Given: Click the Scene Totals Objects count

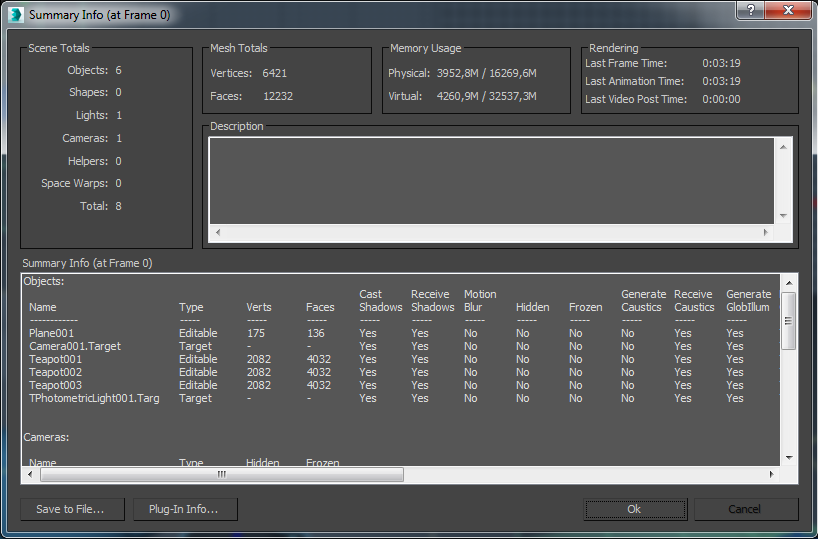Looking at the screenshot, I should (118, 70).
